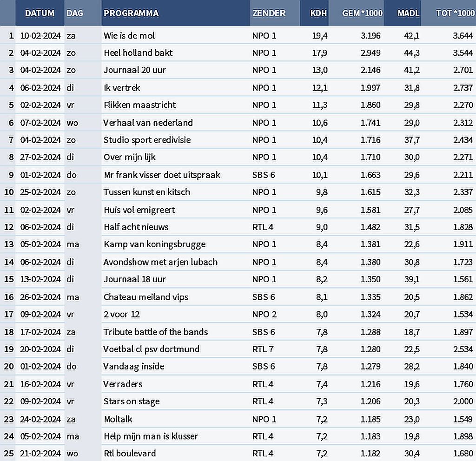Screen dimensions: 476x461
Task: Click the GEM value 2.949
Action: (370, 53)
